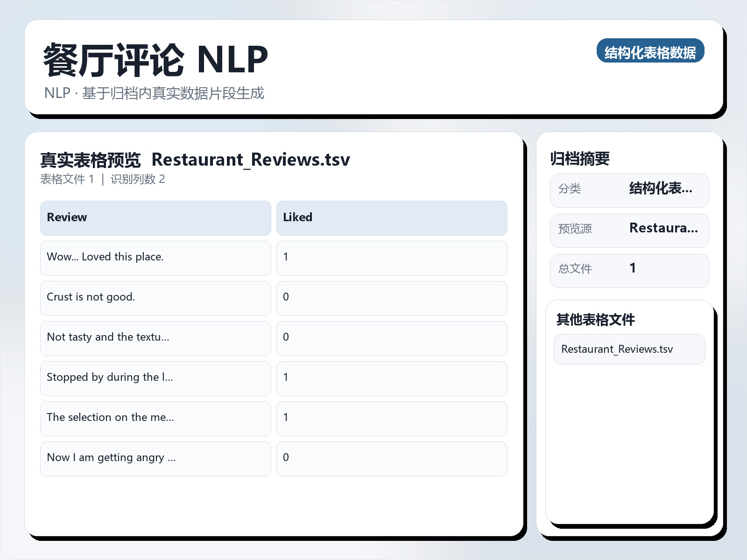Select the Restaurant_Reviews.tsv file in 其他表格文件
747x560 pixels.
click(629, 349)
